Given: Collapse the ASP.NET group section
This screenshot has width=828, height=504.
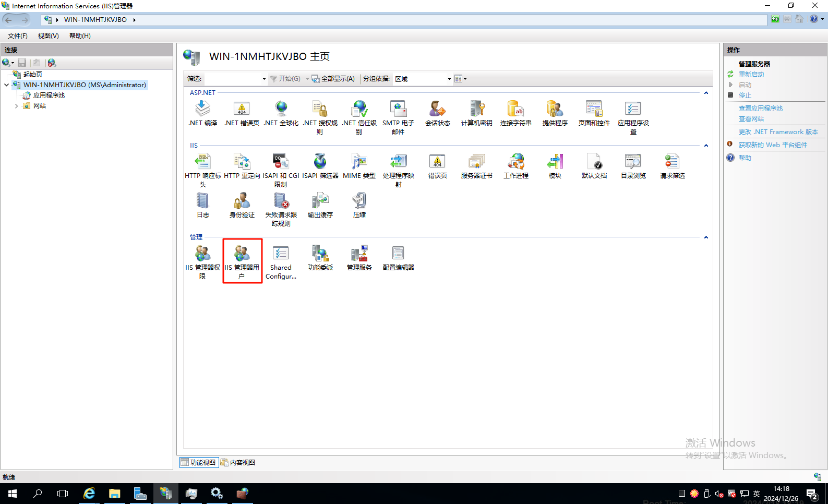Looking at the screenshot, I should tap(706, 93).
